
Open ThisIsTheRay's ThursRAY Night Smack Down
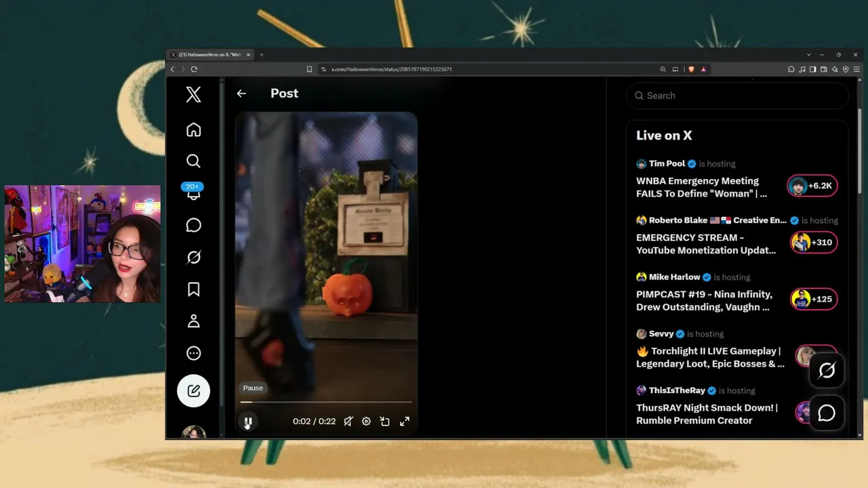pyautogui.click(x=707, y=414)
